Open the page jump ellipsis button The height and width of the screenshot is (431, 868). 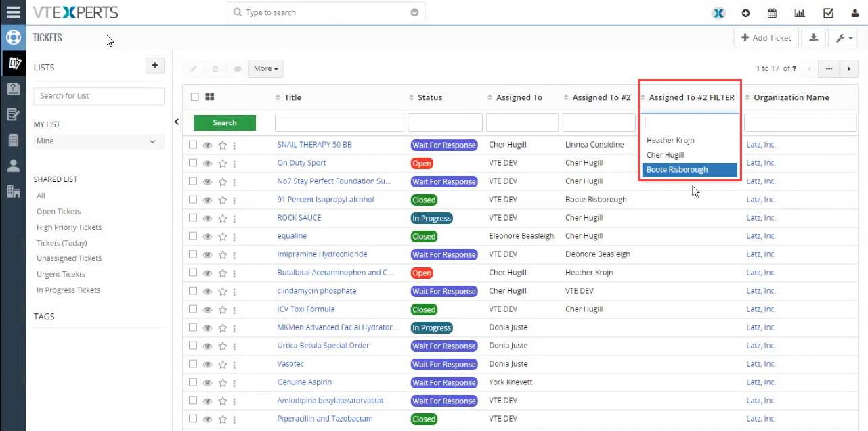point(829,68)
